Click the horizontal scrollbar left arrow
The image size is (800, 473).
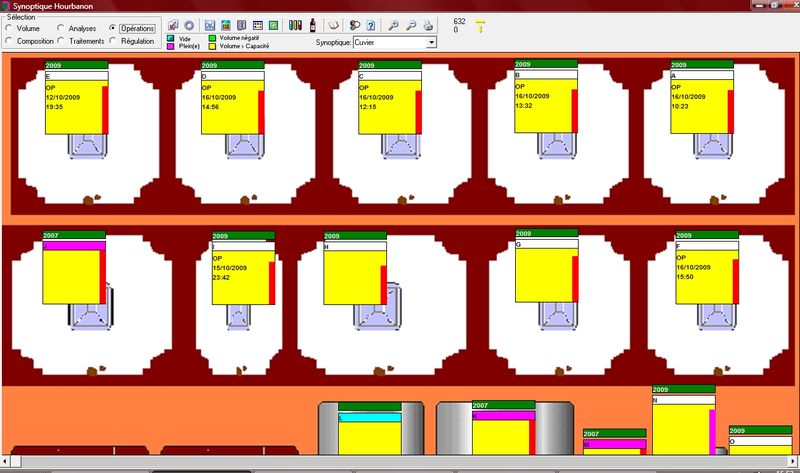pyautogui.click(x=6, y=462)
